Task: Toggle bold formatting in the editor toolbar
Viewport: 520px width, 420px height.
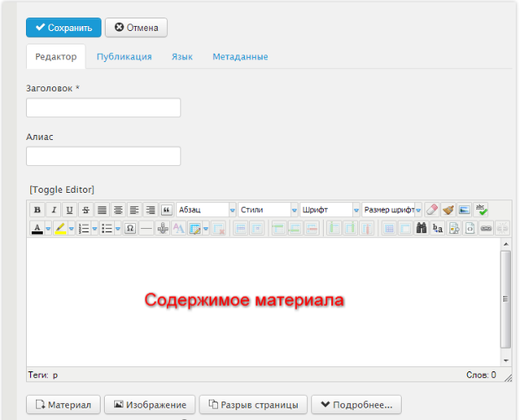Action: (x=38, y=210)
